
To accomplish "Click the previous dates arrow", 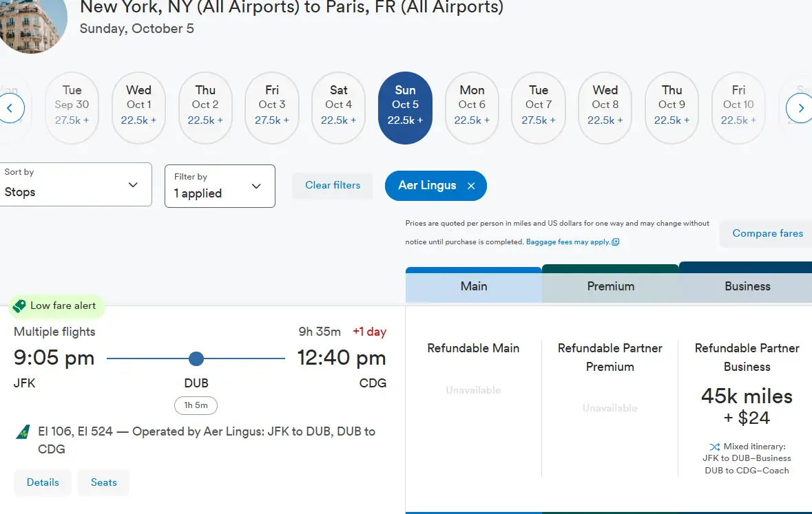I will click(10, 108).
